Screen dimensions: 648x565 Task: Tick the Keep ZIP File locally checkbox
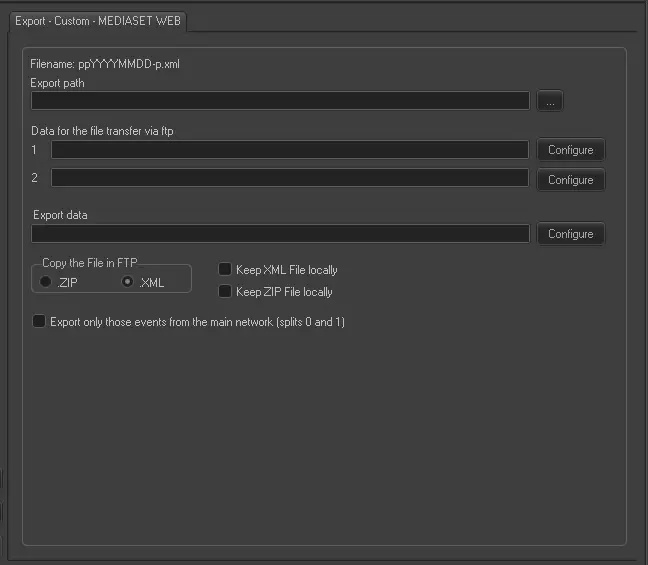(225, 292)
